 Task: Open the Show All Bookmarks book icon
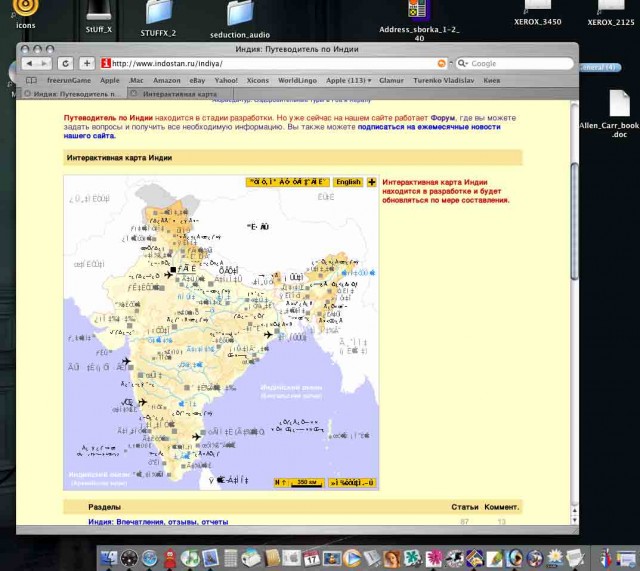pos(31,80)
